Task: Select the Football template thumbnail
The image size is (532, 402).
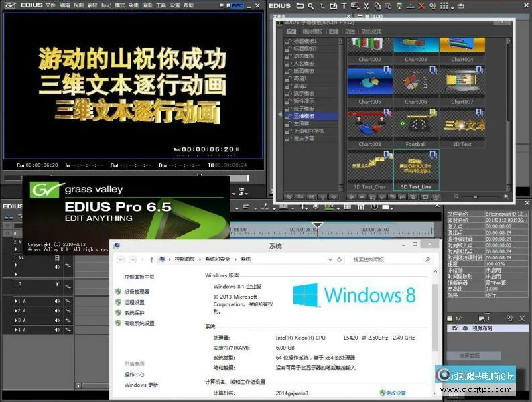Action: (416, 128)
